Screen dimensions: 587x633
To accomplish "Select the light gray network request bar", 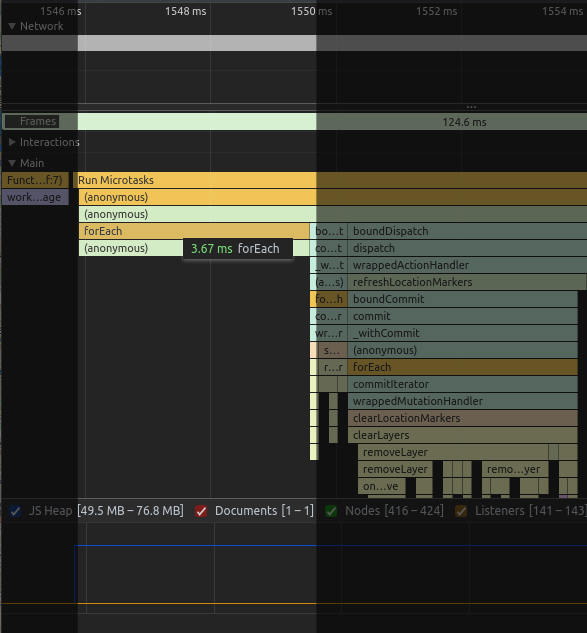I will (x=197, y=43).
